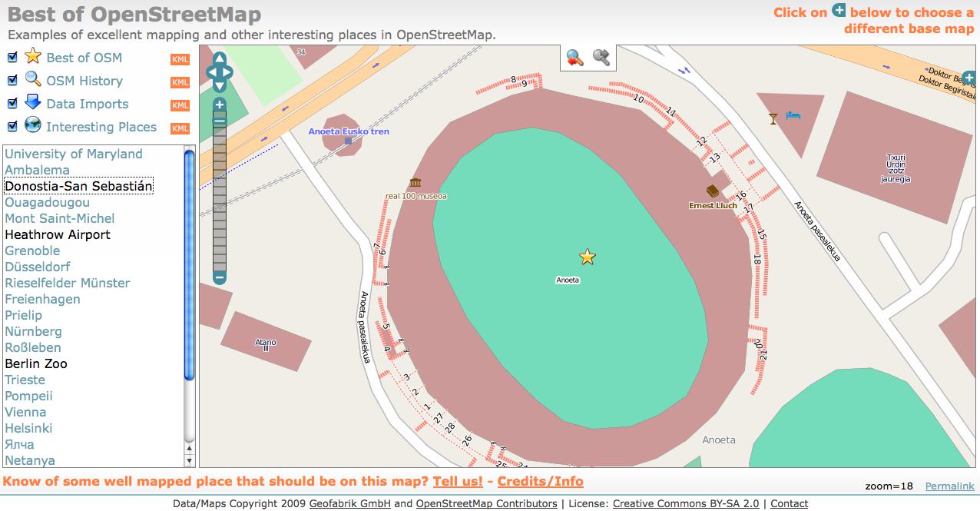This screenshot has width=980, height=511.
Task: Select Freienhagen in the places list
Action: 42,299
